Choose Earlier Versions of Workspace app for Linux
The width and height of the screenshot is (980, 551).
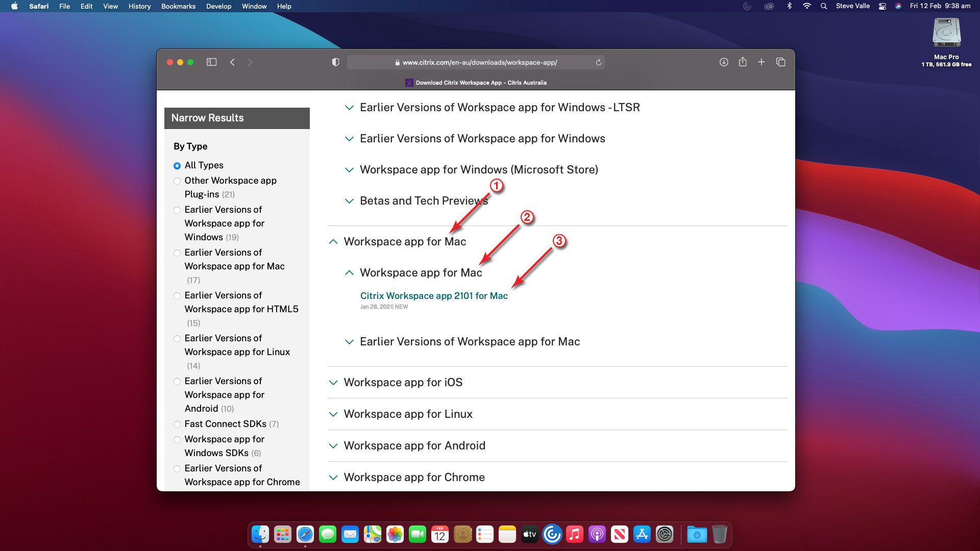point(177,339)
